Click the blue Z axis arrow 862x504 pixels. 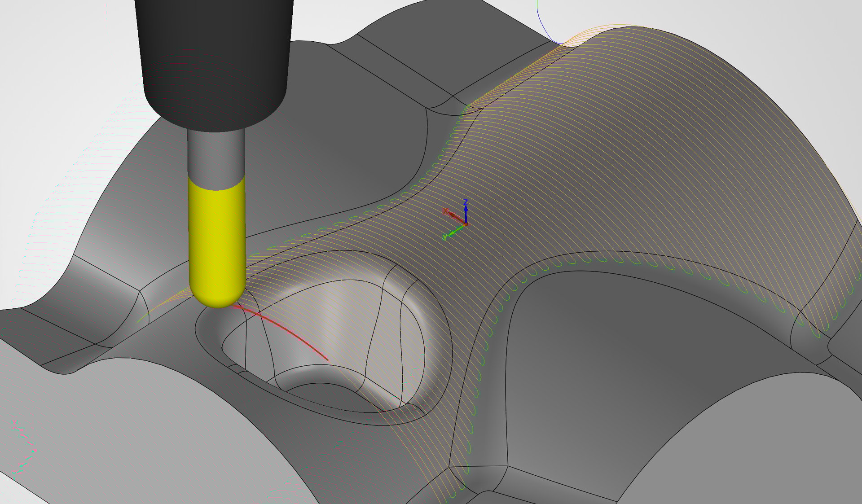466,212
